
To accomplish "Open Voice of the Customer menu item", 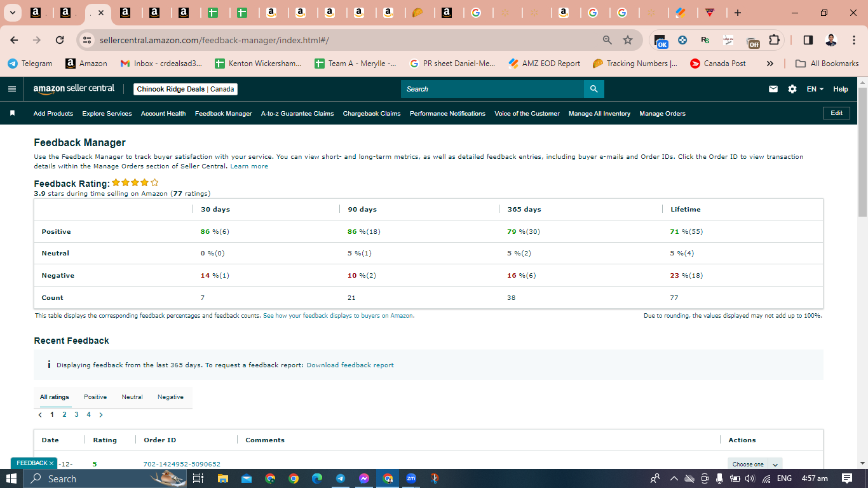I will pyautogui.click(x=527, y=114).
